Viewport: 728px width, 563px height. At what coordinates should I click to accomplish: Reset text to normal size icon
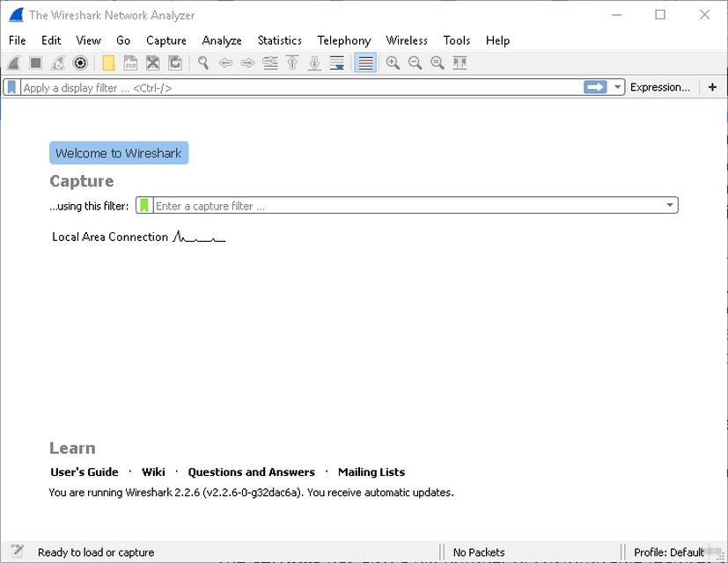[438, 62]
